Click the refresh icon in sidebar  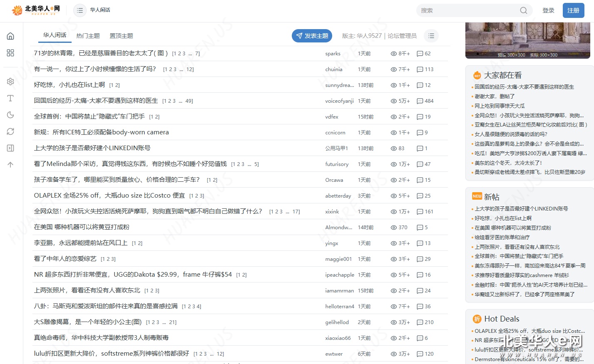10,131
